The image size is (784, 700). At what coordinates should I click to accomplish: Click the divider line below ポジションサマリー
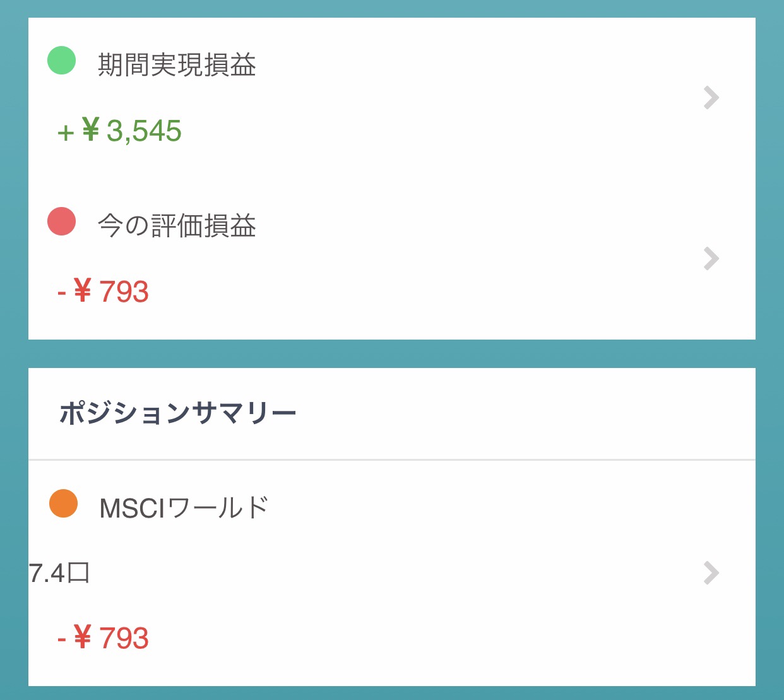pos(391,460)
